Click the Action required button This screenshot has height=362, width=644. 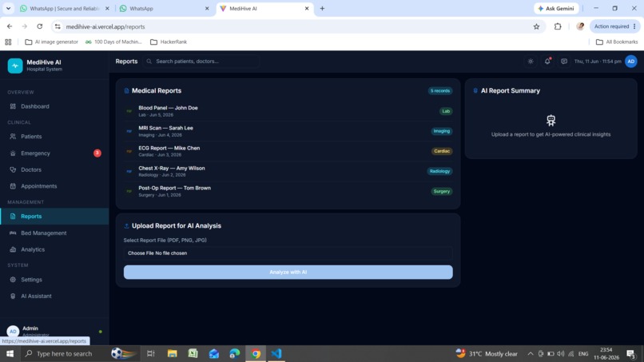click(615, 26)
